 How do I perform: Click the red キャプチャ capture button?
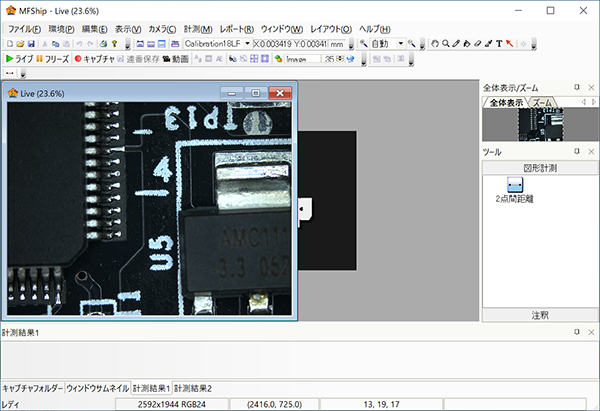tap(95, 59)
